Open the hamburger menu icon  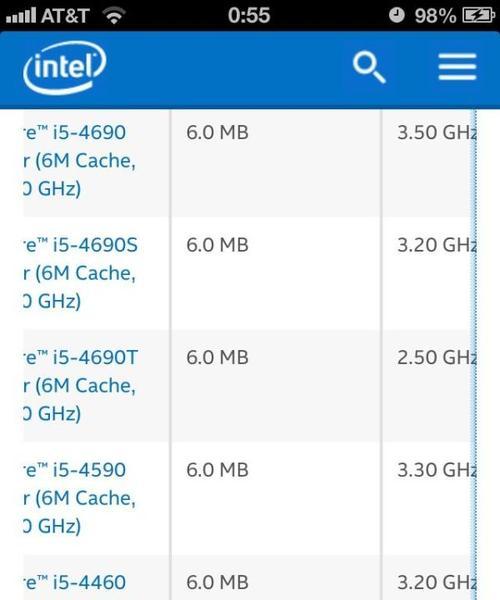pyautogui.click(x=457, y=67)
